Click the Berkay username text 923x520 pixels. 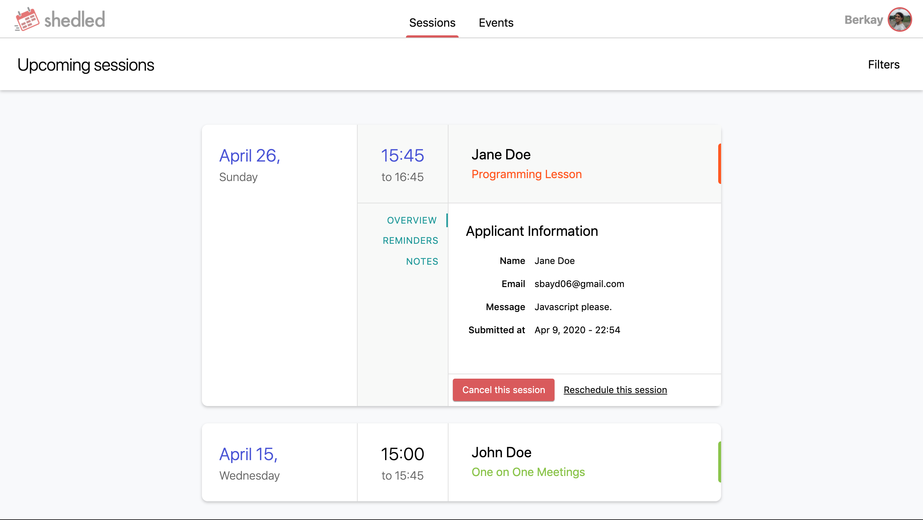point(863,20)
